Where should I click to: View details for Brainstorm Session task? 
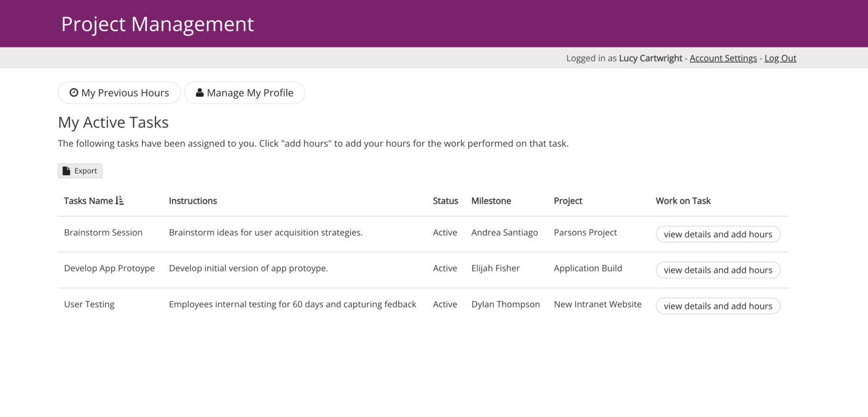718,234
